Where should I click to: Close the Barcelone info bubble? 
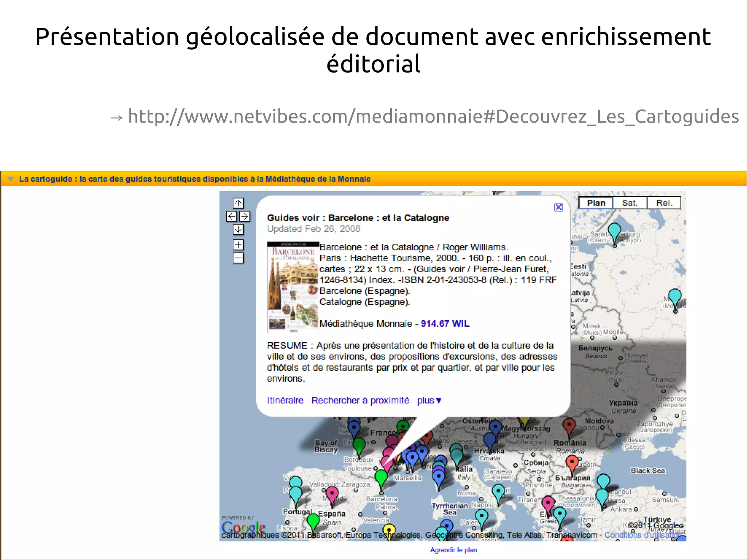point(558,207)
